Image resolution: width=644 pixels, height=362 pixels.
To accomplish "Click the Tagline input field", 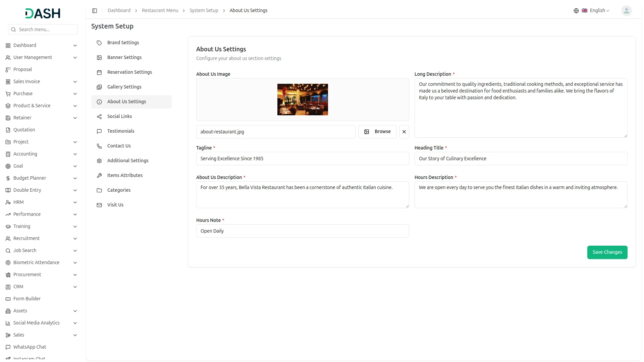I will click(302, 159).
